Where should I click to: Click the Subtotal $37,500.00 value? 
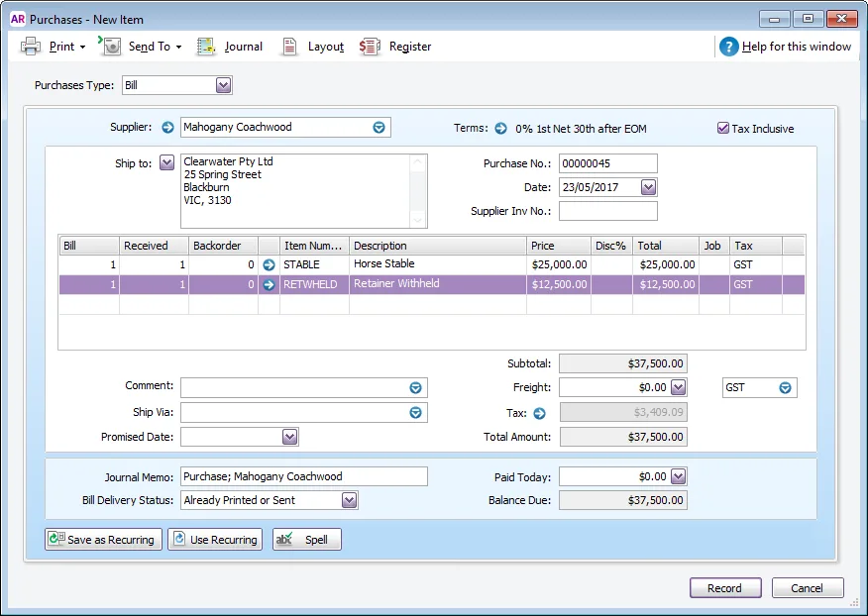(623, 363)
